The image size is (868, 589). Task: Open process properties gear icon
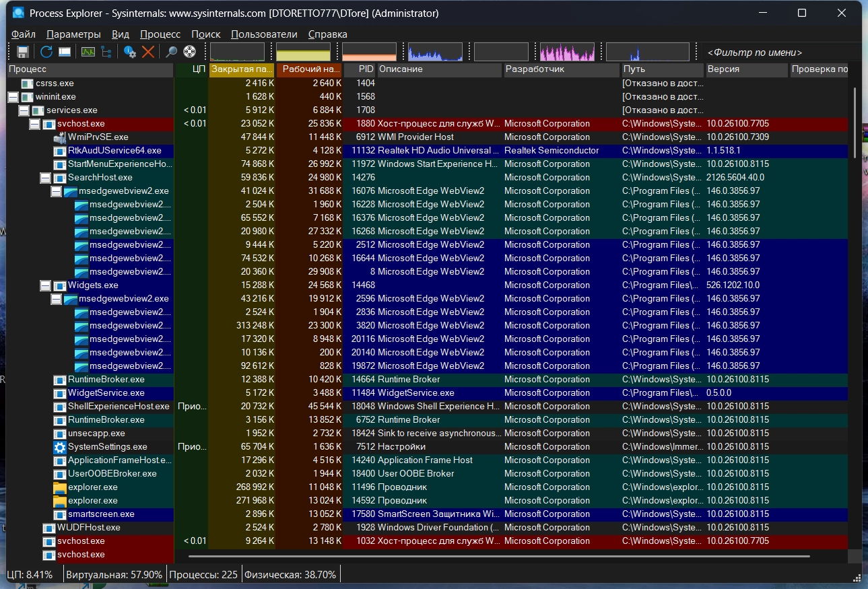130,52
